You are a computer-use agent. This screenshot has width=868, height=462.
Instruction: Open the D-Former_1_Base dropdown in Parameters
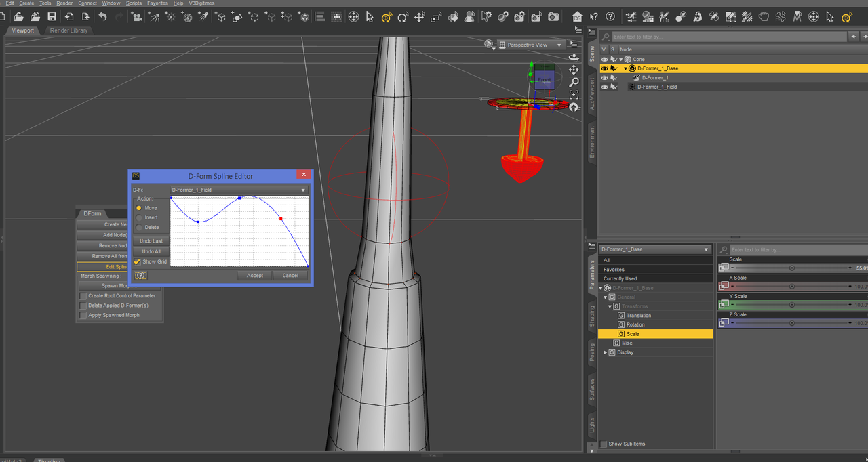tap(655, 249)
